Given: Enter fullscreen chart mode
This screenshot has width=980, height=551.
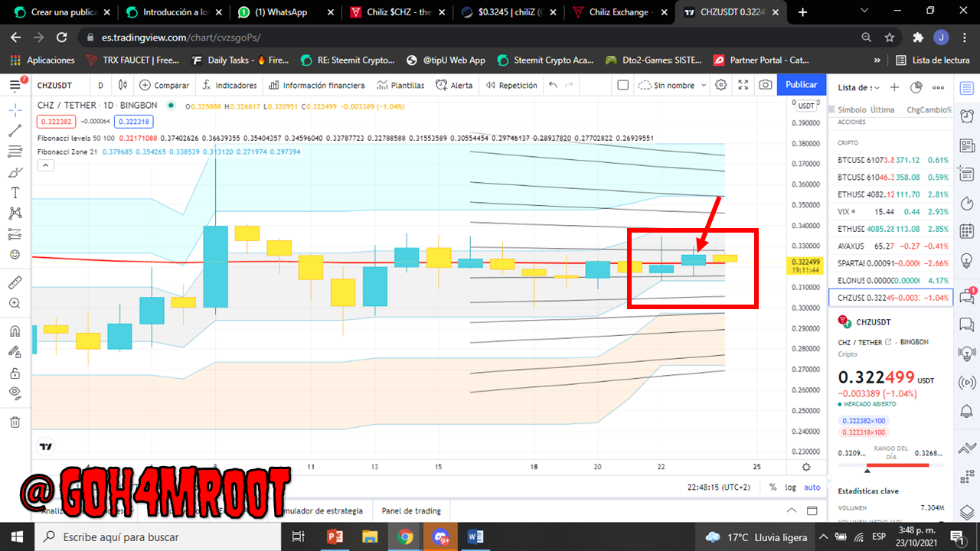Looking at the screenshot, I should coord(743,85).
